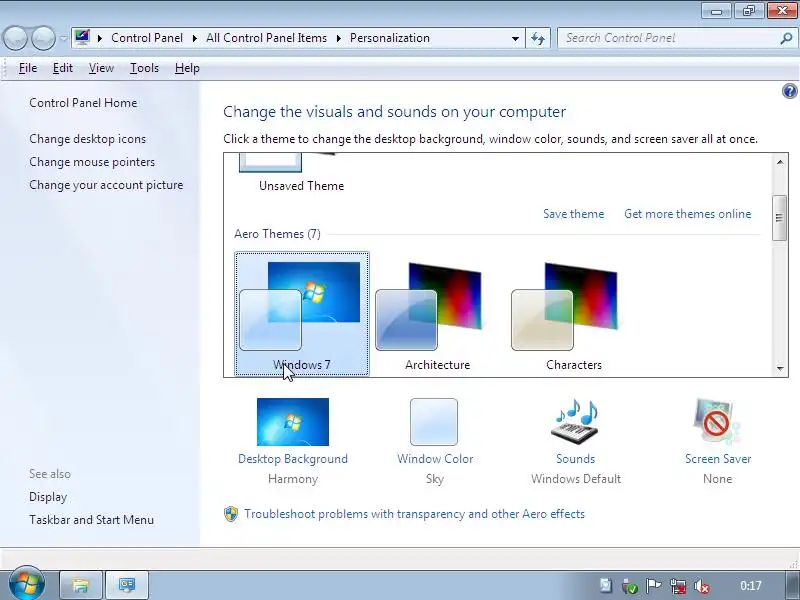The width and height of the screenshot is (800, 600).
Task: Click Change mouse pointers
Action: pyautogui.click(x=92, y=162)
